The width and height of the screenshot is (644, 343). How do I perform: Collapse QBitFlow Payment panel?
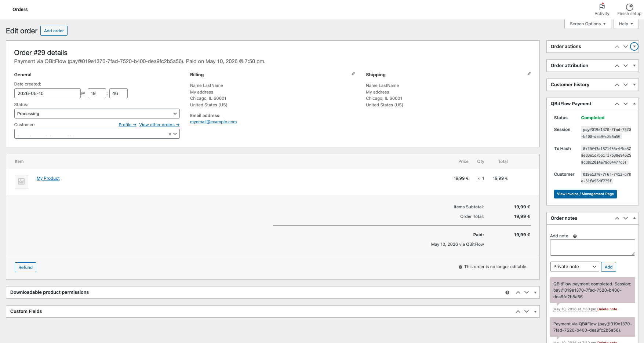tap(634, 104)
